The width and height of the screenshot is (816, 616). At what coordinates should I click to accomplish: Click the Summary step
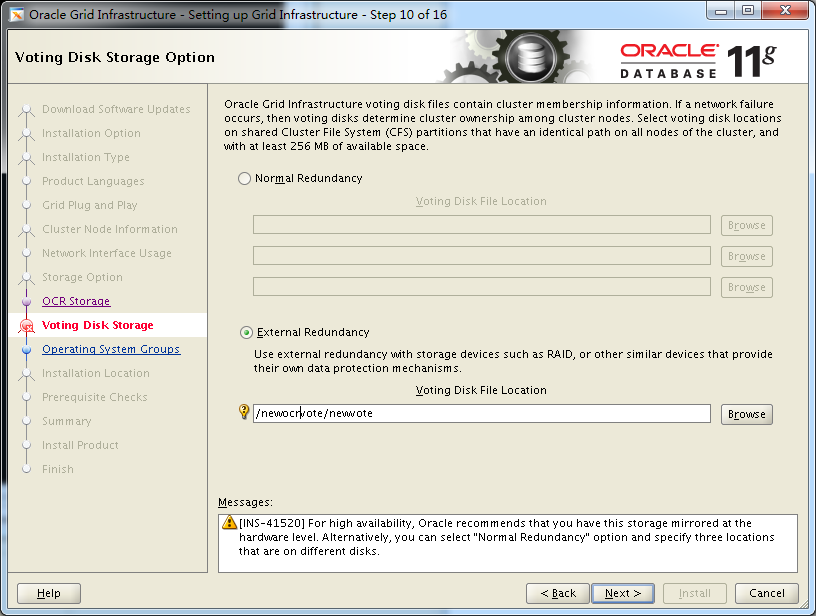click(x=67, y=421)
